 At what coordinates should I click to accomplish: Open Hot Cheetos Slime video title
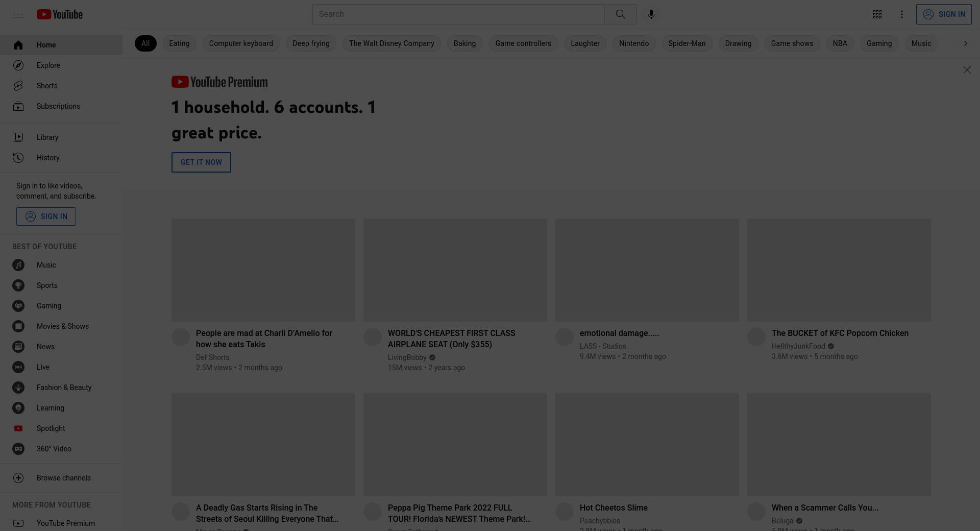(614, 508)
